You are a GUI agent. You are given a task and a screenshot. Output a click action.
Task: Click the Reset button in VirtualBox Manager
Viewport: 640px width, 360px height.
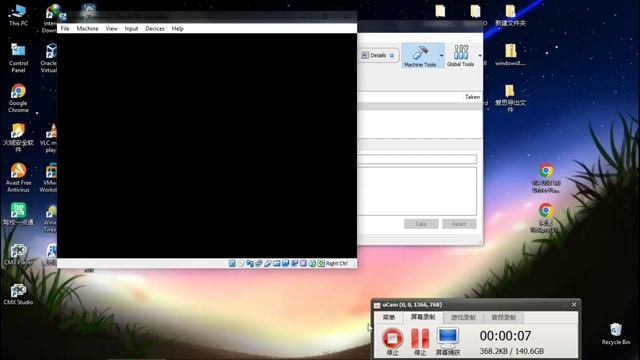459,224
